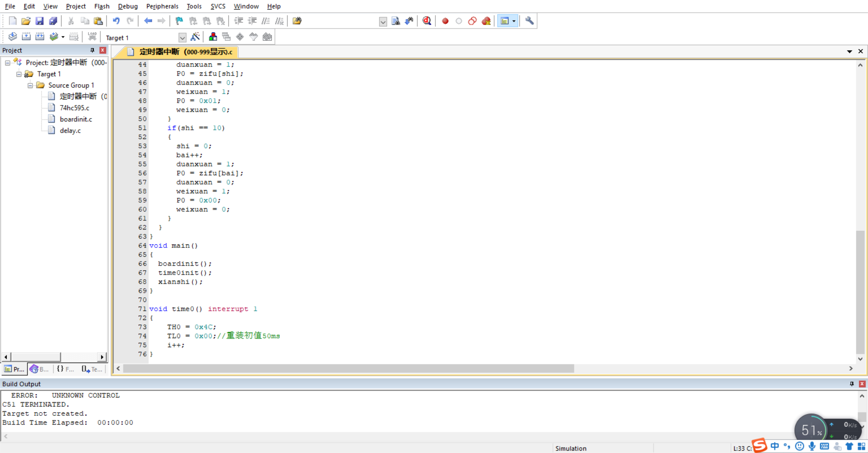The height and width of the screenshot is (453, 868).
Task: Click line 71 void time0 interrupt
Action: pyautogui.click(x=203, y=309)
